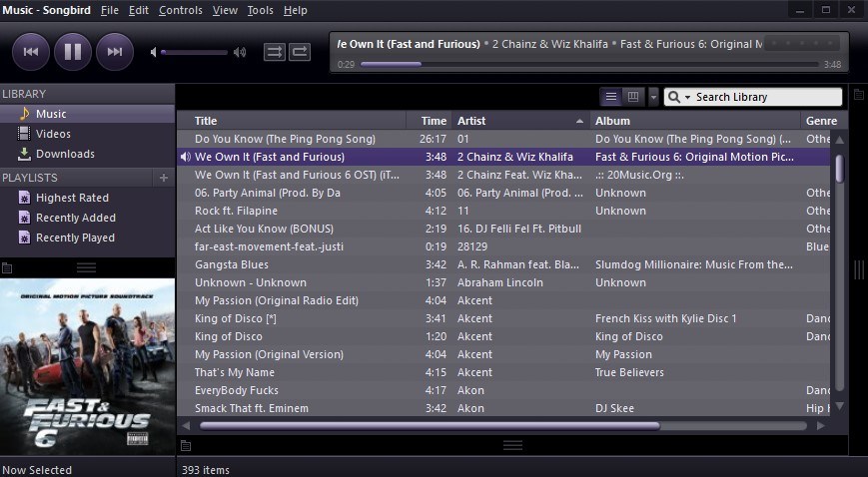Open the Highest Rated playlist

(88, 198)
